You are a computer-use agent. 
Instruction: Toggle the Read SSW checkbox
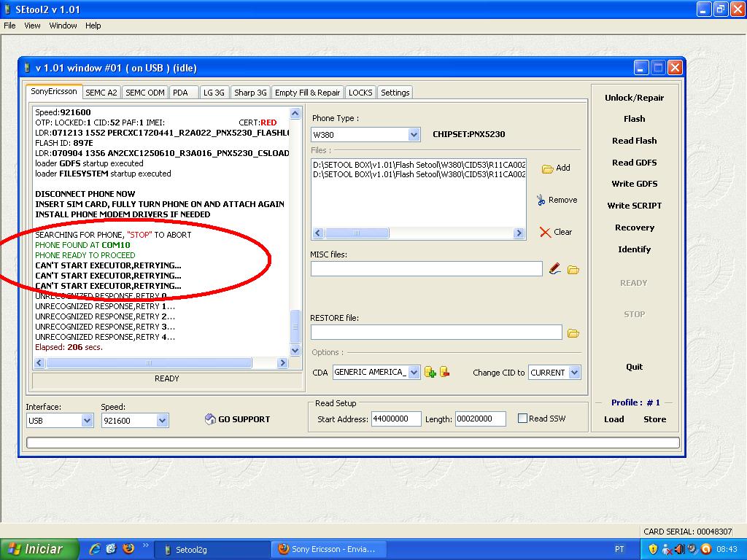522,418
